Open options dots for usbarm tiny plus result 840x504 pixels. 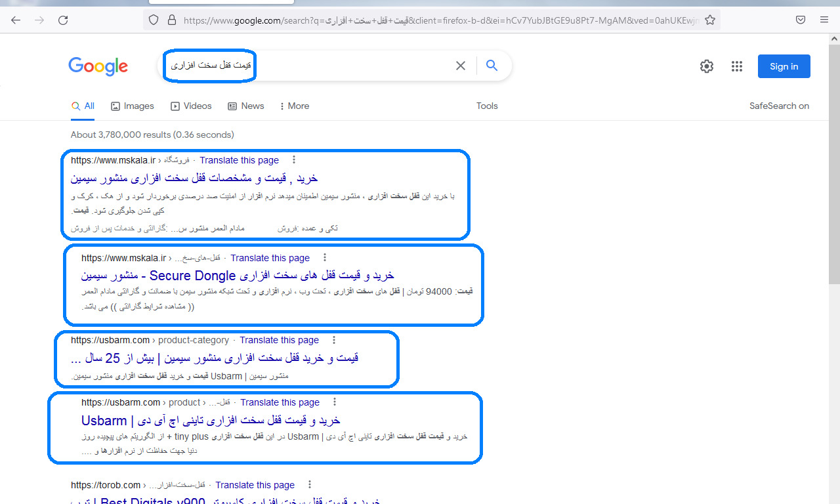(335, 402)
